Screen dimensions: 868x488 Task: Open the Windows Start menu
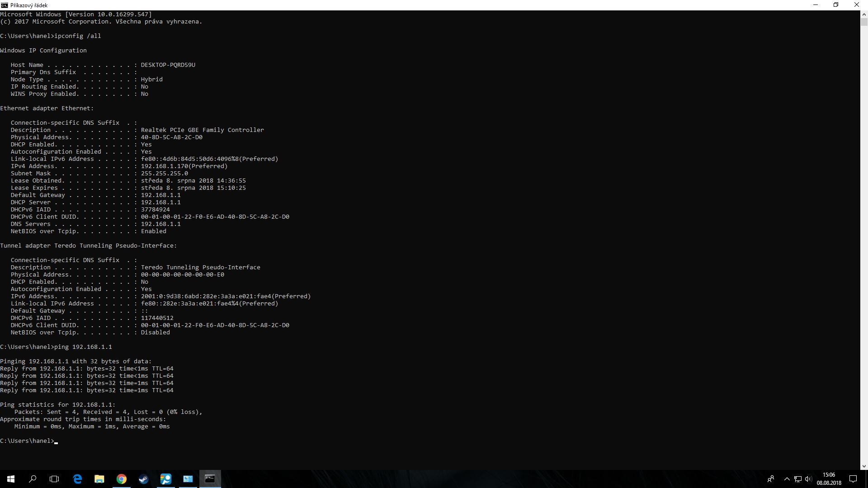point(11,479)
